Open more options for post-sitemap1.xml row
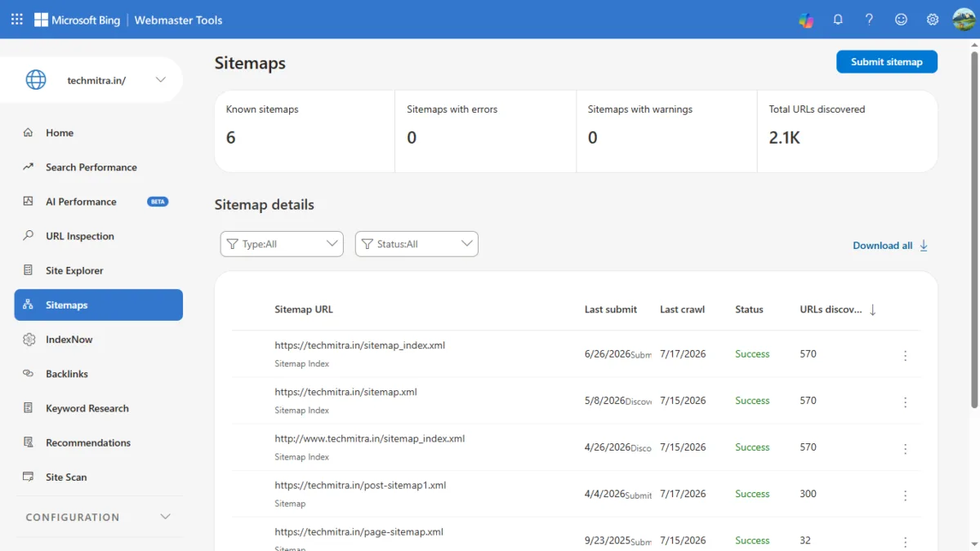 click(905, 495)
